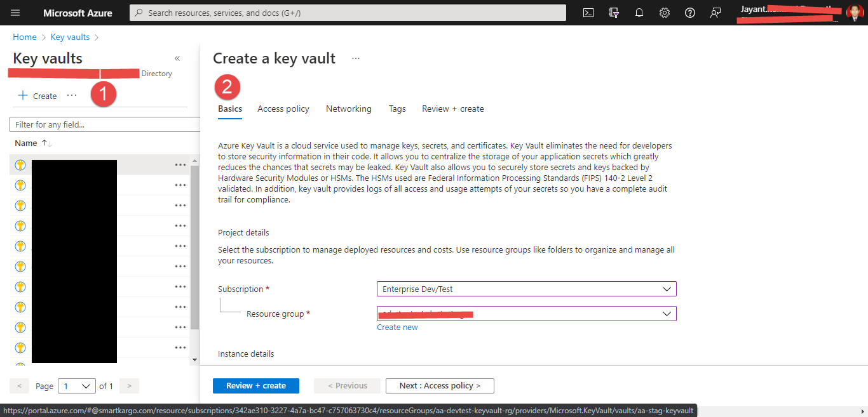Switch to the Access policy tab

[283, 109]
